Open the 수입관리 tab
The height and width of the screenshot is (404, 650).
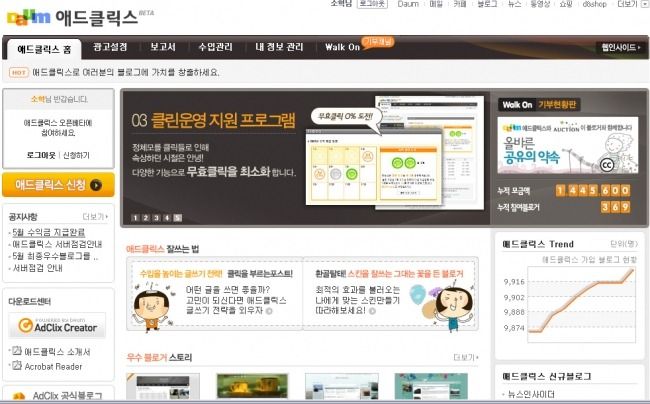pos(216,47)
